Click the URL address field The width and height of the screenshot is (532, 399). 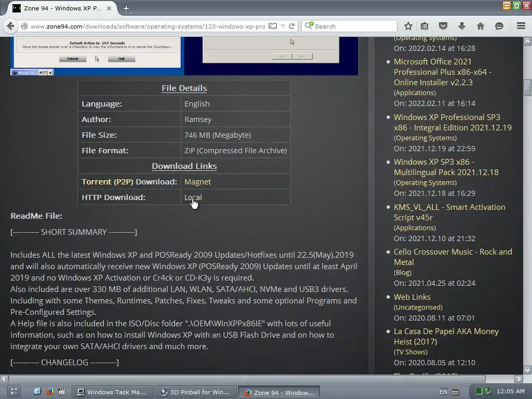coord(148,26)
